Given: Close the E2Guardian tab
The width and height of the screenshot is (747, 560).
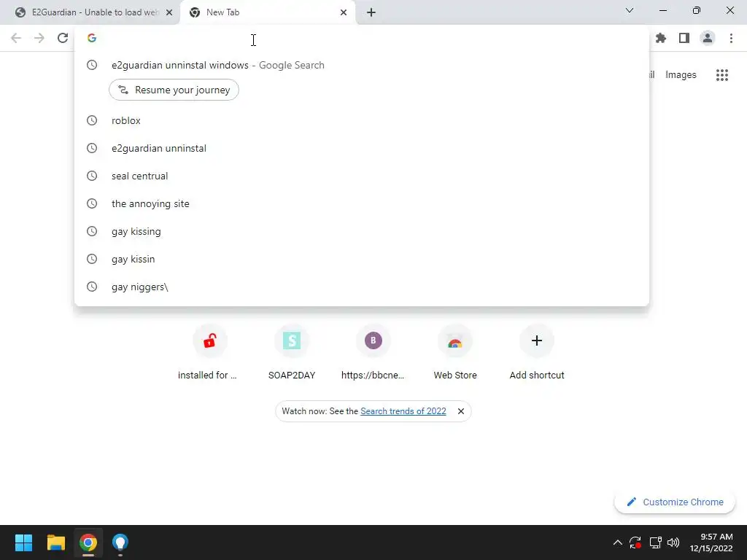Looking at the screenshot, I should coord(169,12).
